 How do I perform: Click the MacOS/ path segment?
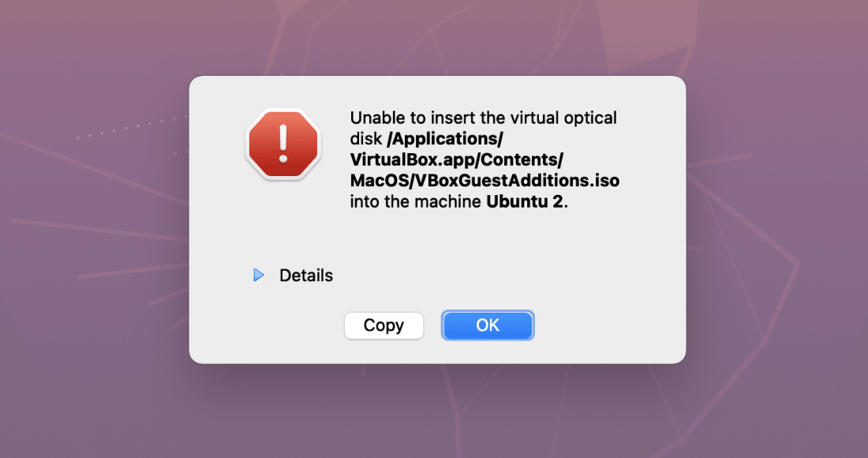pyautogui.click(x=376, y=181)
